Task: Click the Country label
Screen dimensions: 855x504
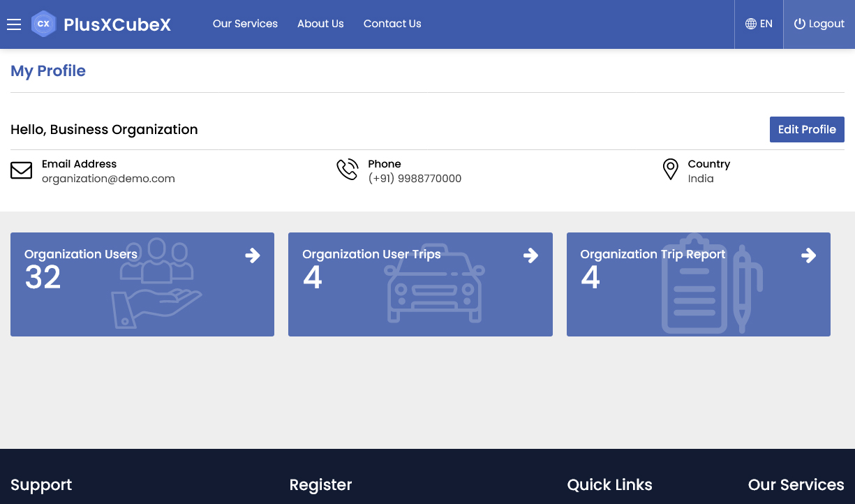Action: pyautogui.click(x=708, y=164)
